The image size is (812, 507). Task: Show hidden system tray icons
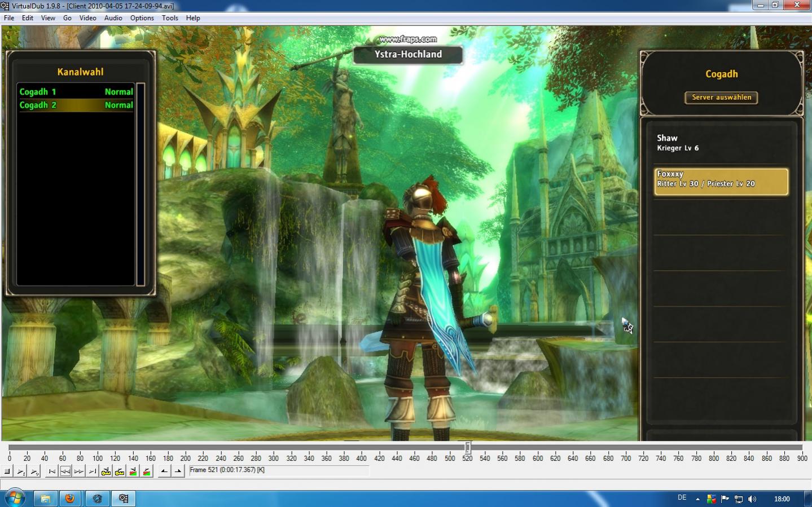pos(697,499)
